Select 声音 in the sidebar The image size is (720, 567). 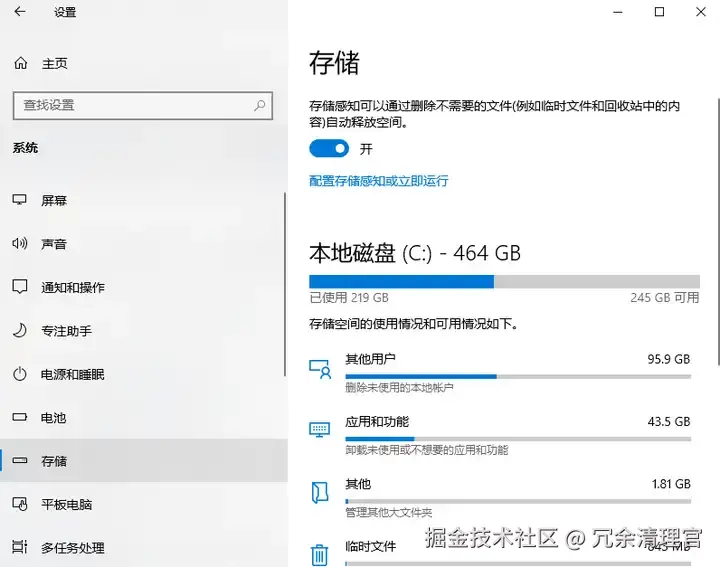tap(142, 244)
